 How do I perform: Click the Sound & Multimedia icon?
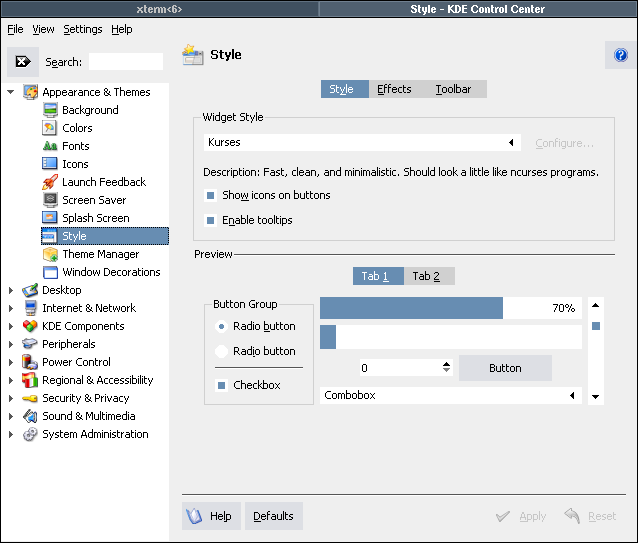tap(30, 416)
